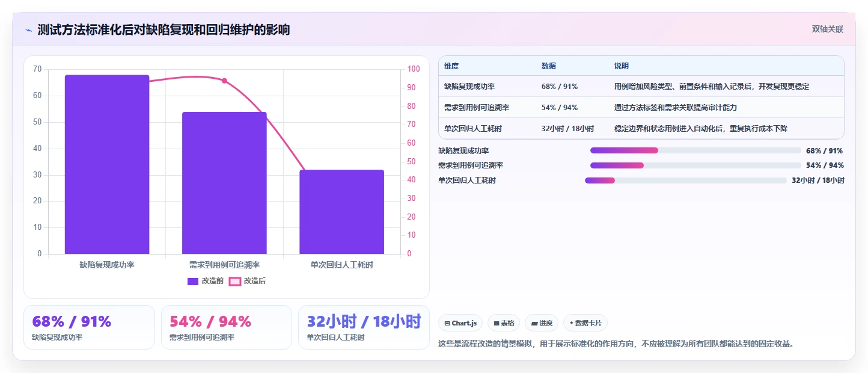
Task: Toggle the 改造后 legend entry
Action: [x=248, y=281]
